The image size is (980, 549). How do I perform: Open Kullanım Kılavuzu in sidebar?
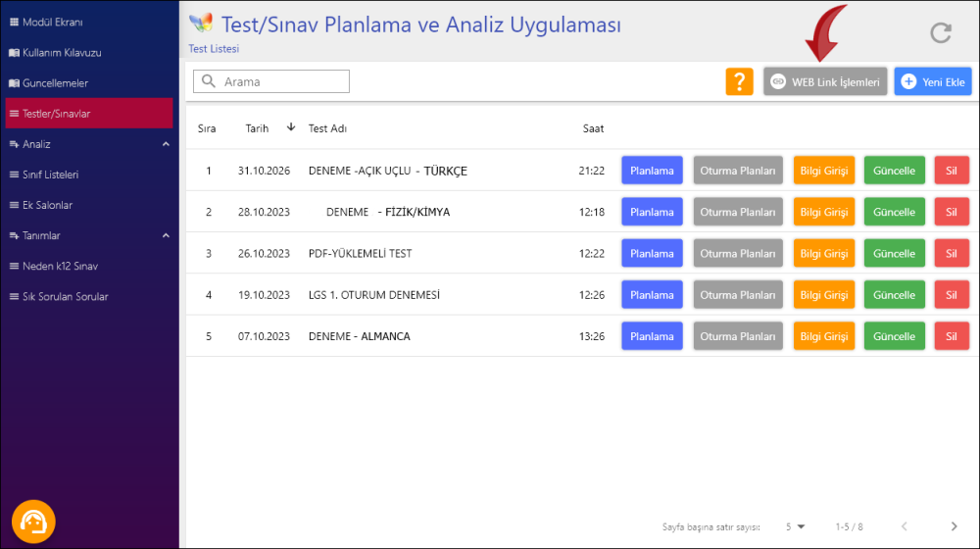click(61, 53)
